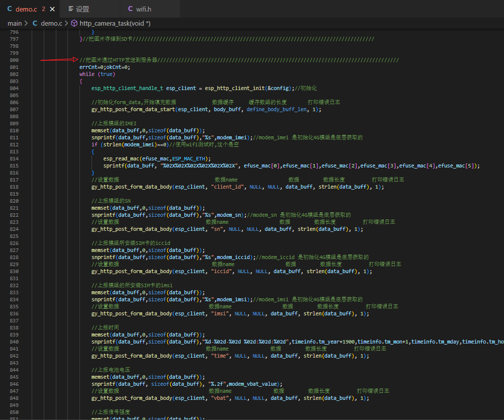Click esp_read_mac function call
Image resolution: width=504 pixels, height=420 pixels.
[x=121, y=159]
